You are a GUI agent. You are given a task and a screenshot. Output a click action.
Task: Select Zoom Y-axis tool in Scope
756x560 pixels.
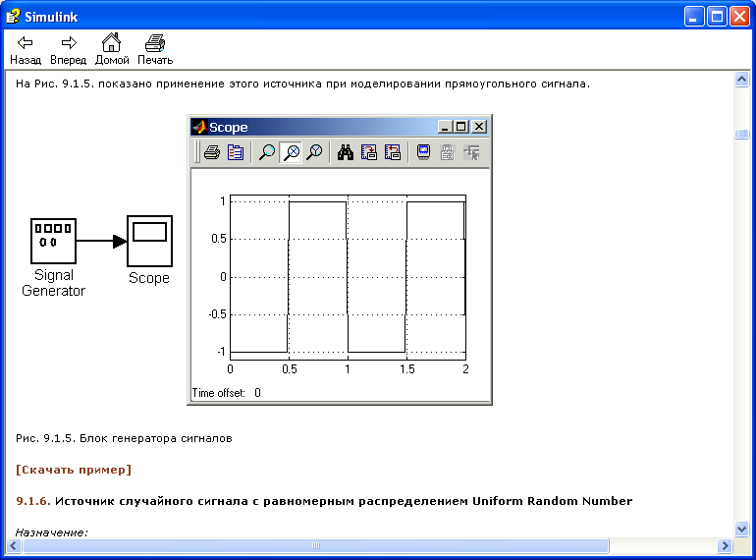tap(315, 153)
